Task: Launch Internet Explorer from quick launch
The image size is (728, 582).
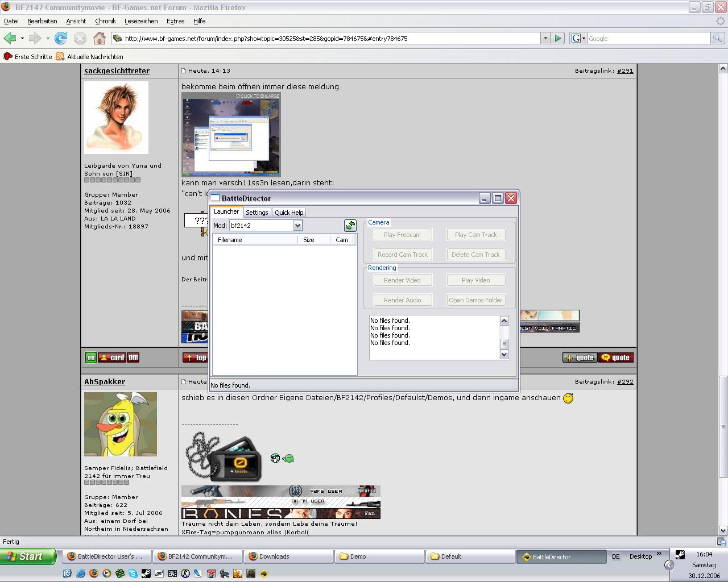Action: [x=81, y=573]
